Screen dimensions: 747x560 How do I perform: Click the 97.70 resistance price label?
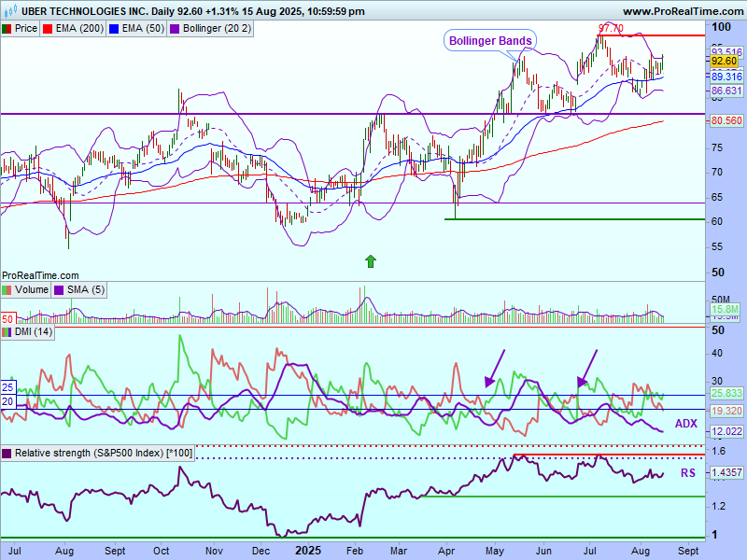611,29
